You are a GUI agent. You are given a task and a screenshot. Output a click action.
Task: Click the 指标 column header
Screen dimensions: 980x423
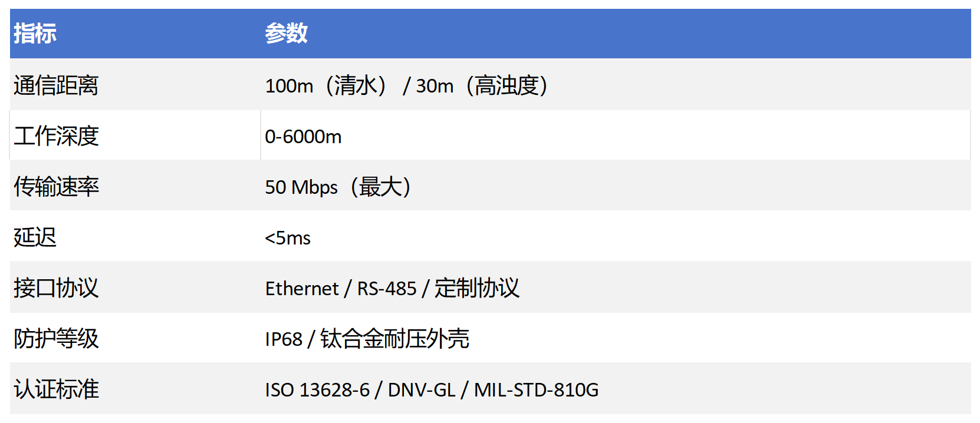point(35,34)
